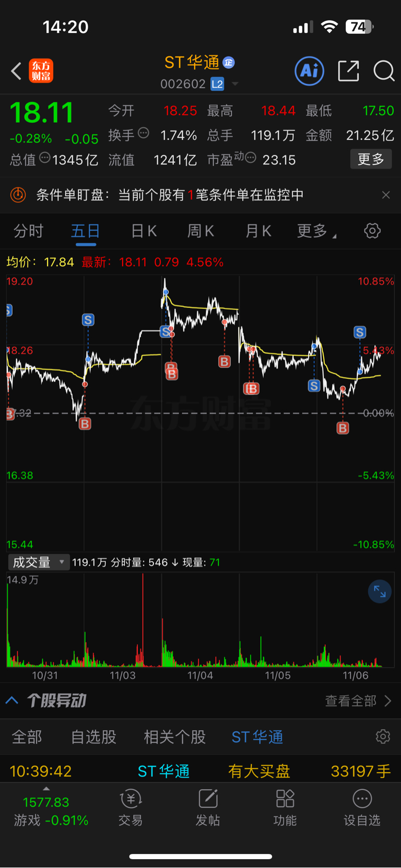Open chart settings gear icon
Image resolution: width=401 pixels, height=868 pixels.
point(372,231)
